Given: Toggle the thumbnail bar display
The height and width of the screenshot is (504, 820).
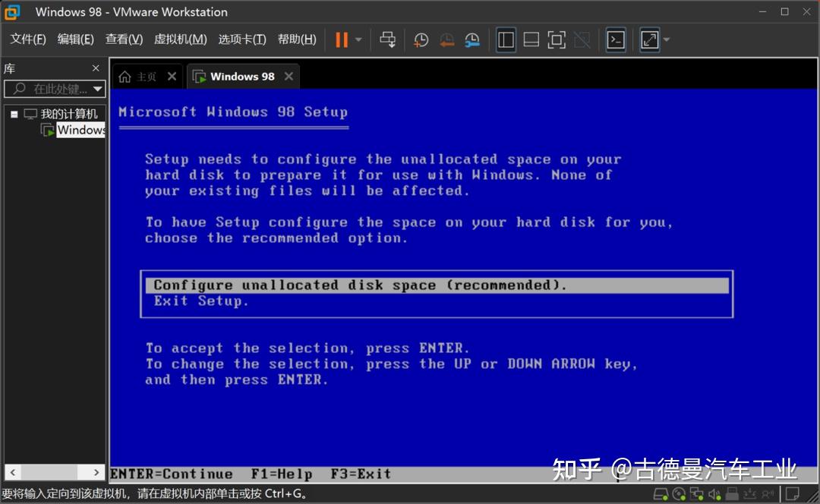Looking at the screenshot, I should (x=531, y=39).
